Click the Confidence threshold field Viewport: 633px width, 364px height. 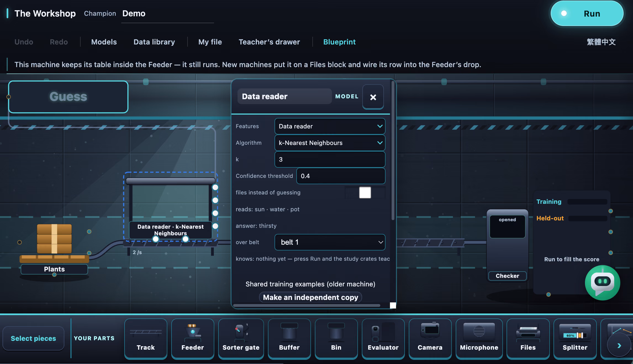click(341, 176)
